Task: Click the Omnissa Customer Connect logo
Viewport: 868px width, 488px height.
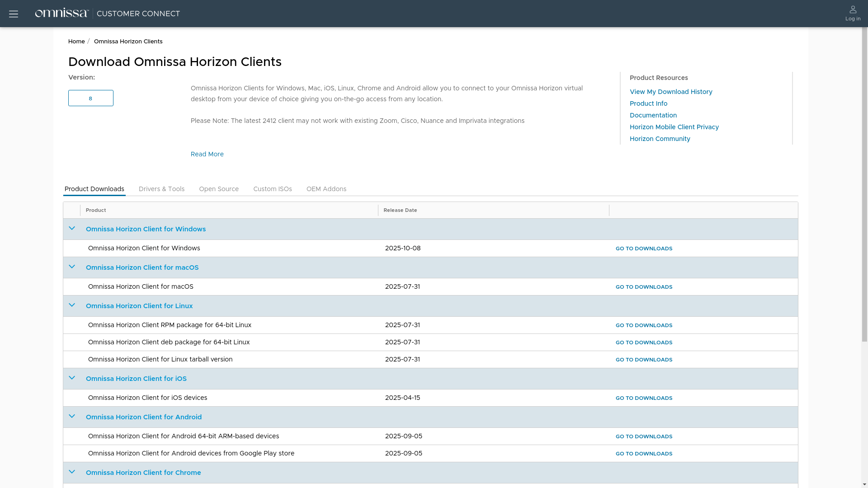Action: [108, 14]
